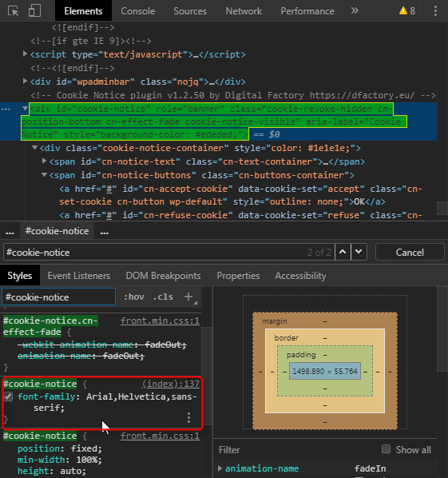Viewport: 448px width, 478px height.
Task: Select the cn-refuse-cookie anchor node
Action: pos(240,215)
